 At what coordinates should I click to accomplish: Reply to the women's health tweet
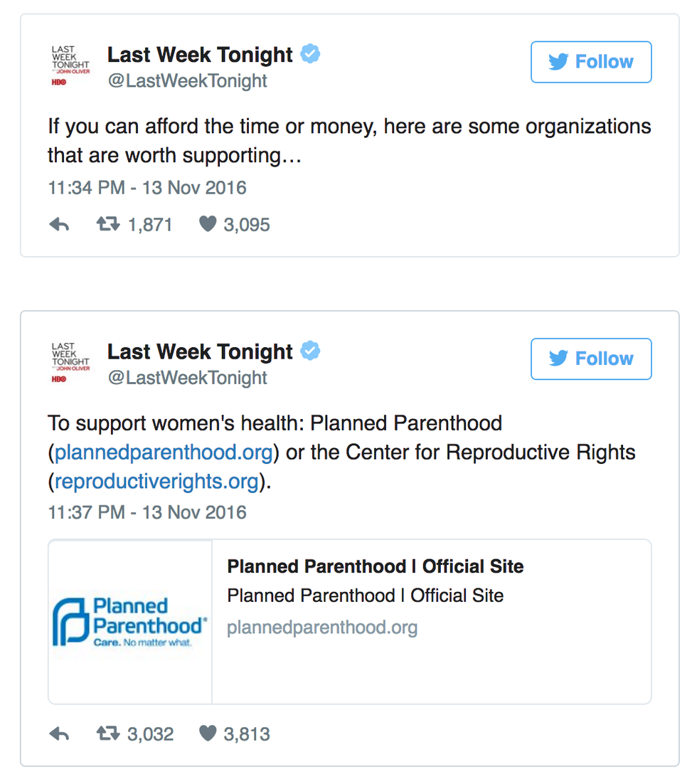59,734
